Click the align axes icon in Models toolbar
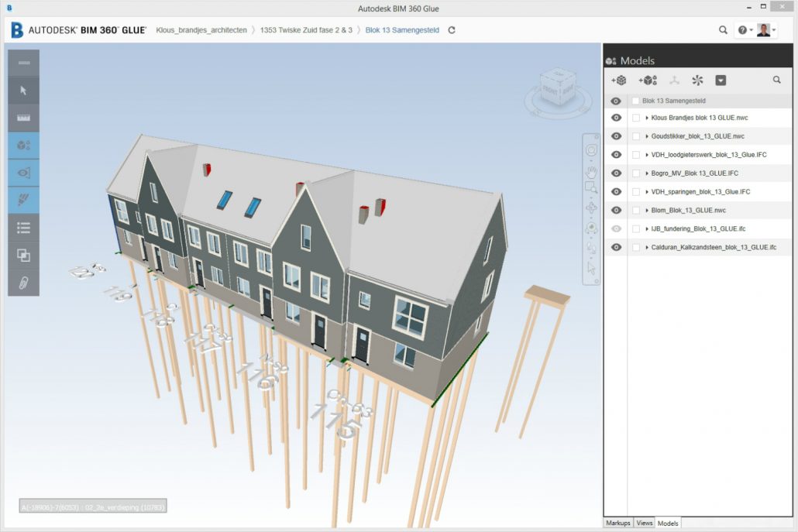798x532 pixels. (x=674, y=81)
